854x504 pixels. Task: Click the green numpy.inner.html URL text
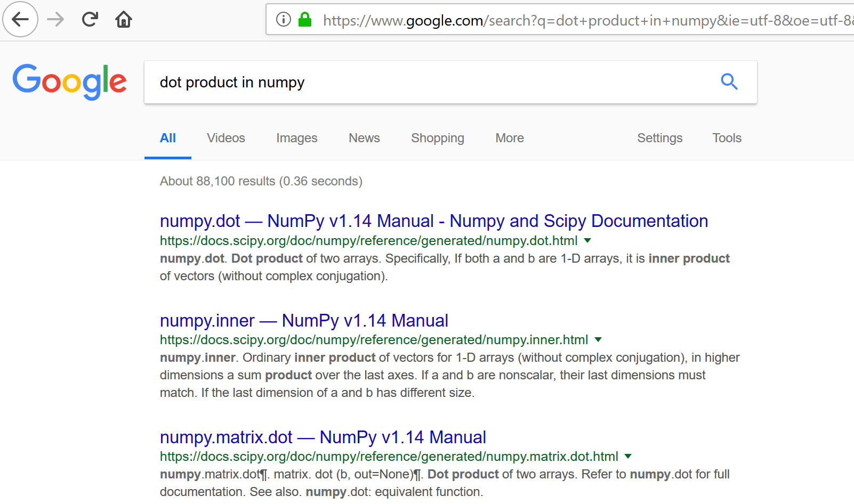coord(374,340)
